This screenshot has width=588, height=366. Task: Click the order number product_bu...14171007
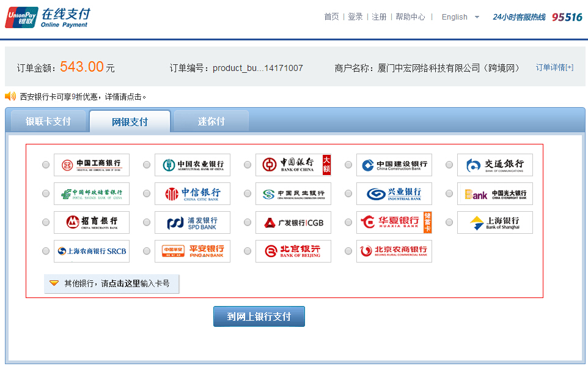[257, 68]
